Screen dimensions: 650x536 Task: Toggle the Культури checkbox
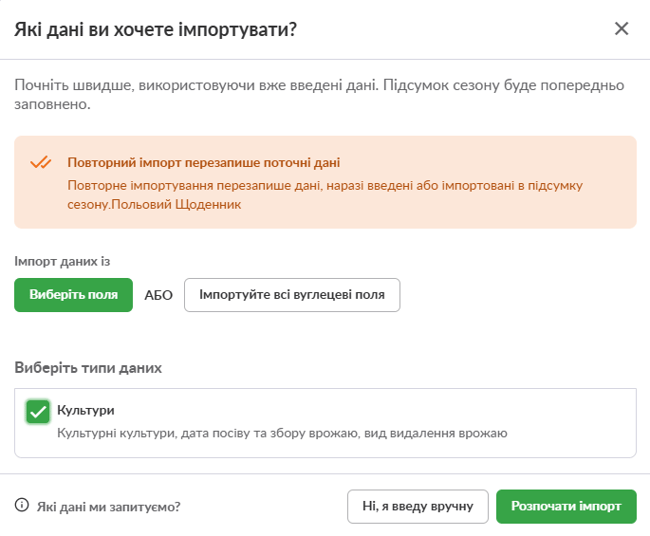pyautogui.click(x=38, y=411)
